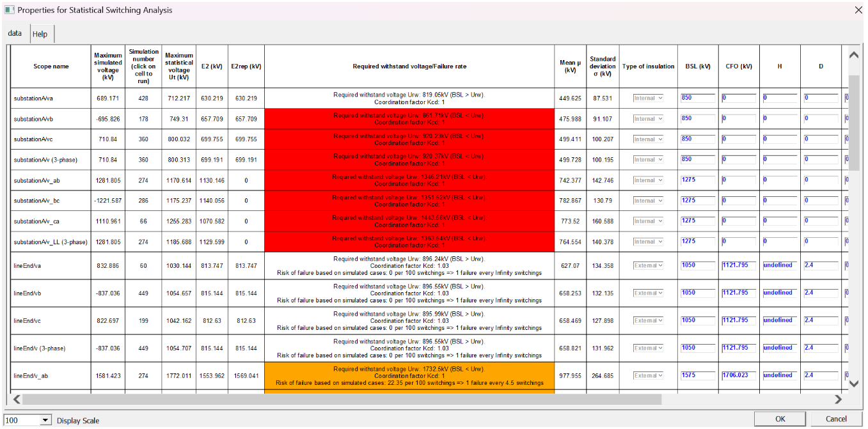Select the lineEnd/v_ab scope name cell
Image resolution: width=868 pixels, height=429 pixels.
click(x=51, y=376)
